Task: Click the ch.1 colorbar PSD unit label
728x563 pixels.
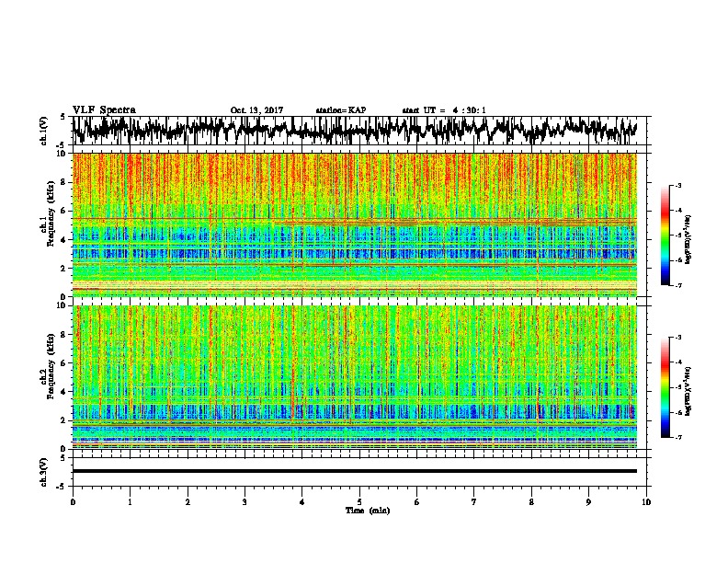Action: pos(688,240)
